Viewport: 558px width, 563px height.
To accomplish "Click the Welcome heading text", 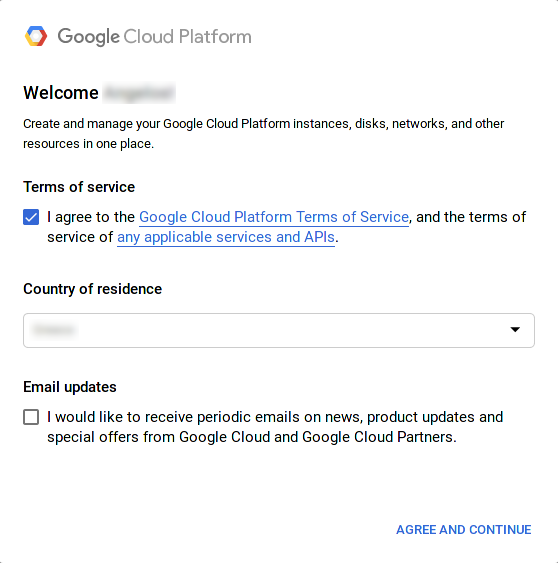I will (61, 93).
